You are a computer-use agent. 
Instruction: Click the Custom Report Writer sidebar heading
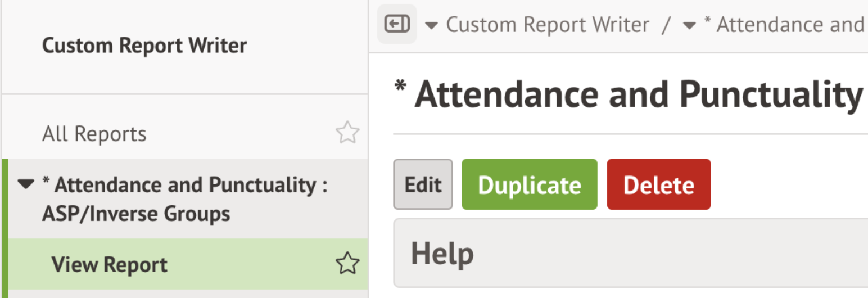(144, 45)
